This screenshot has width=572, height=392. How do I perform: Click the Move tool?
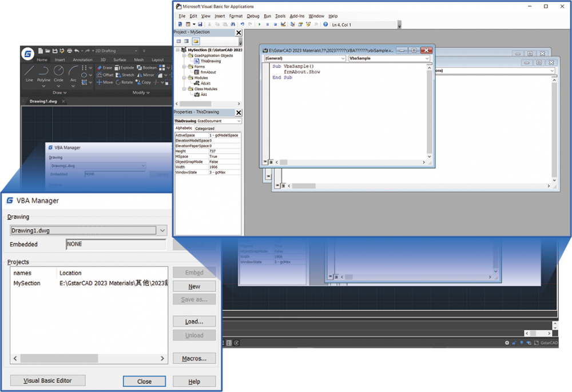[x=105, y=82]
